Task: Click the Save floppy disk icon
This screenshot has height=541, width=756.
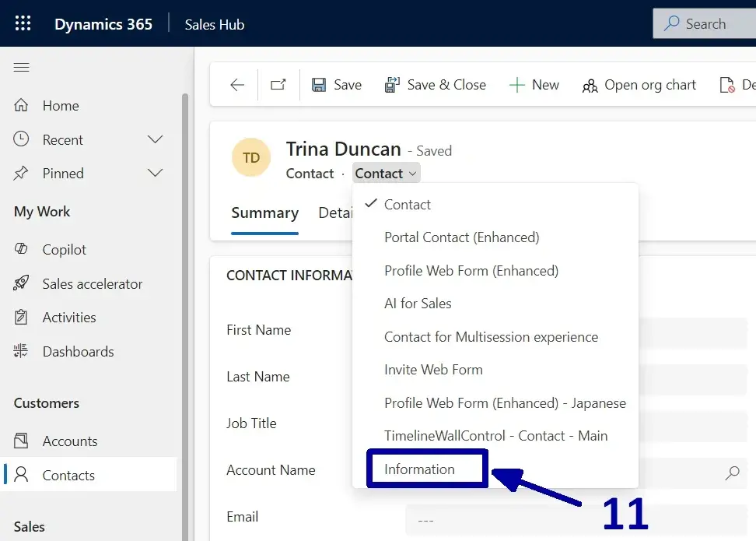Action: (x=319, y=85)
